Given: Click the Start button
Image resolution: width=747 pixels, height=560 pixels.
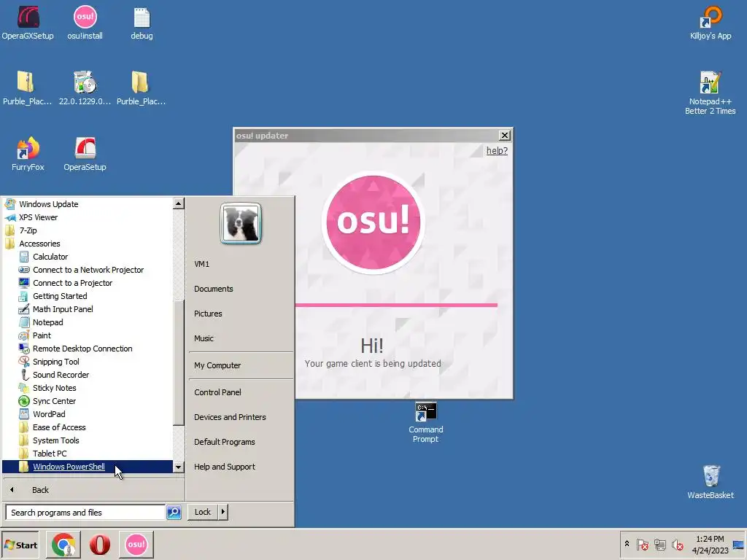Looking at the screenshot, I should 20,545.
